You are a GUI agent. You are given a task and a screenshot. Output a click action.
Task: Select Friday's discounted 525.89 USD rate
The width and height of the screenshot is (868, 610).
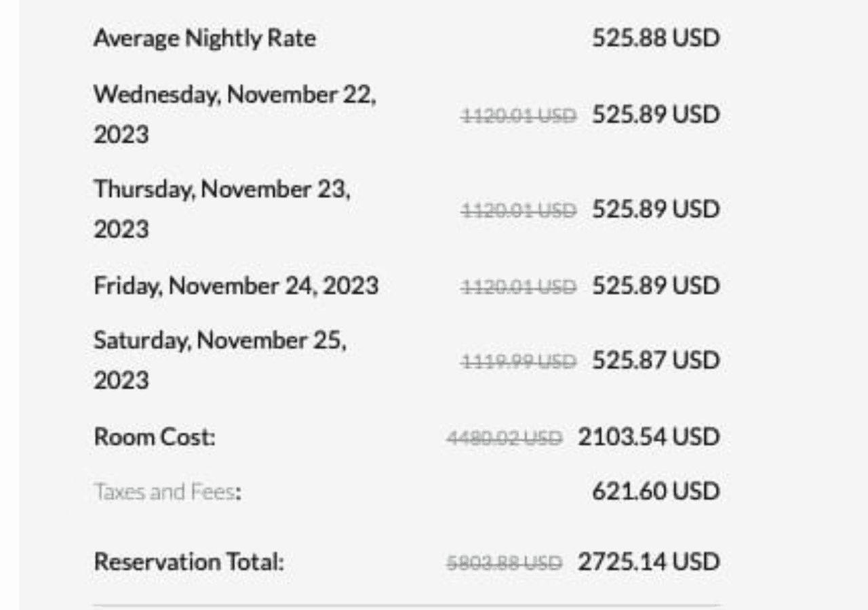655,286
